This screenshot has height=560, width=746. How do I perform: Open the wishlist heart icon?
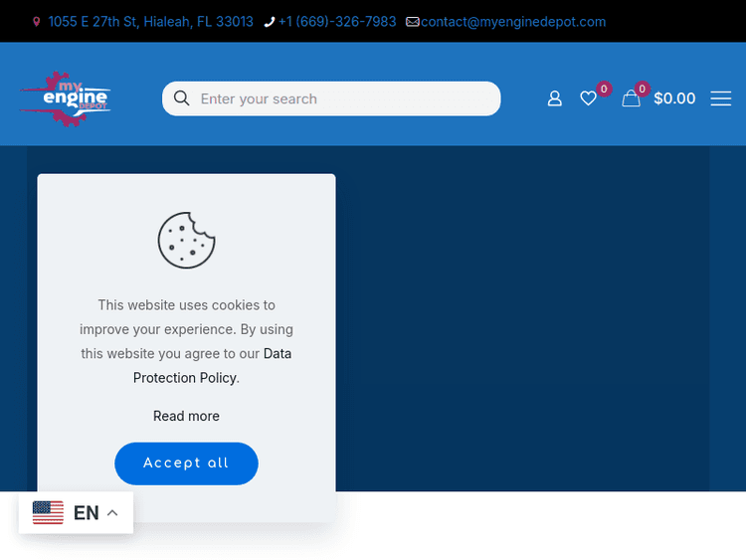coord(589,98)
